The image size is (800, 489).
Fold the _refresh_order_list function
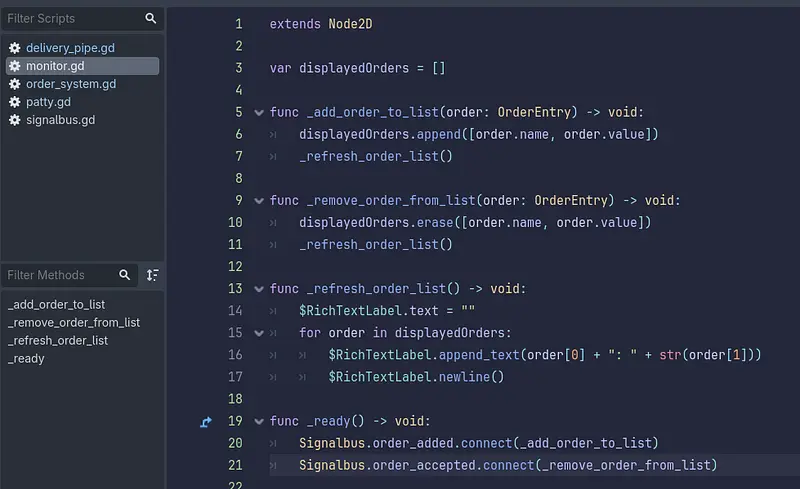(260, 289)
